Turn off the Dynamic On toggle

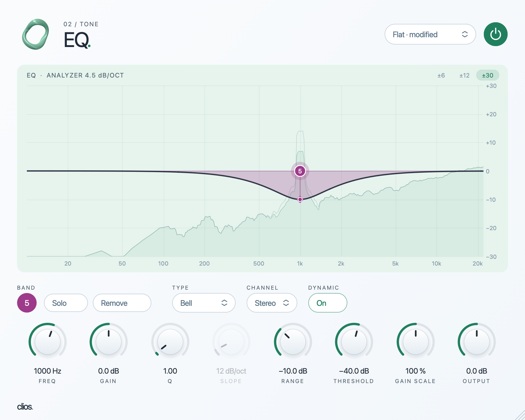[x=328, y=303]
